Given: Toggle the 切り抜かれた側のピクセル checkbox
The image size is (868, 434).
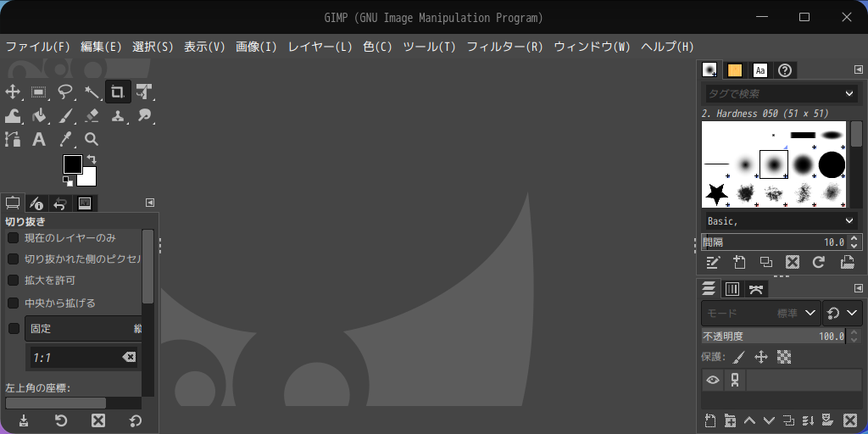Looking at the screenshot, I should pyautogui.click(x=13, y=259).
